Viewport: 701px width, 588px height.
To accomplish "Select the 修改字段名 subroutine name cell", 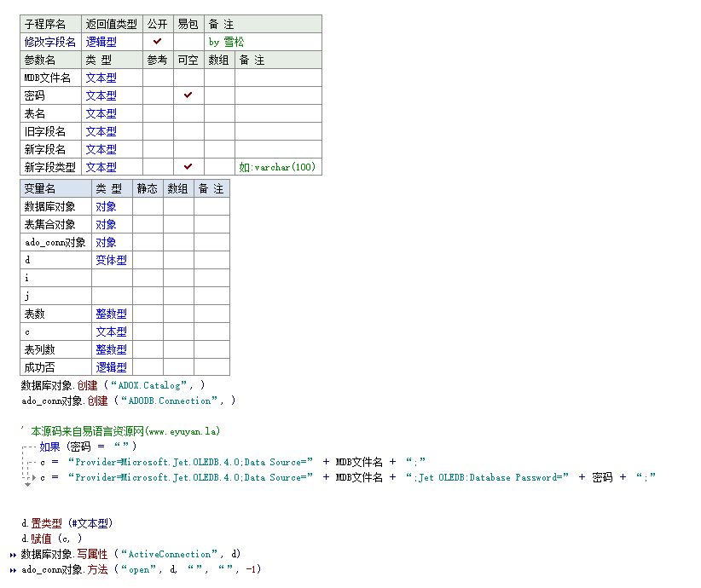I will pos(50,42).
